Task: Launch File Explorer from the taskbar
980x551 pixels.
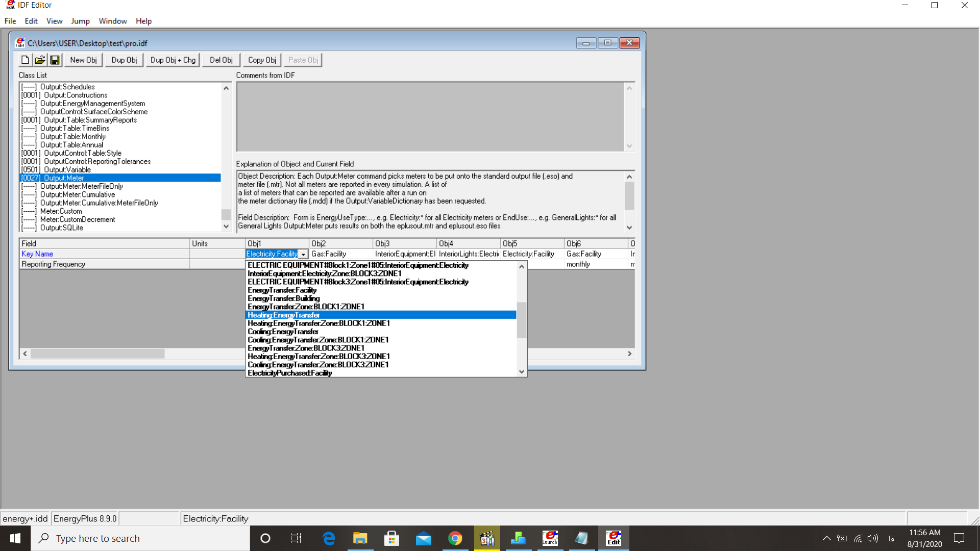Action: point(360,538)
